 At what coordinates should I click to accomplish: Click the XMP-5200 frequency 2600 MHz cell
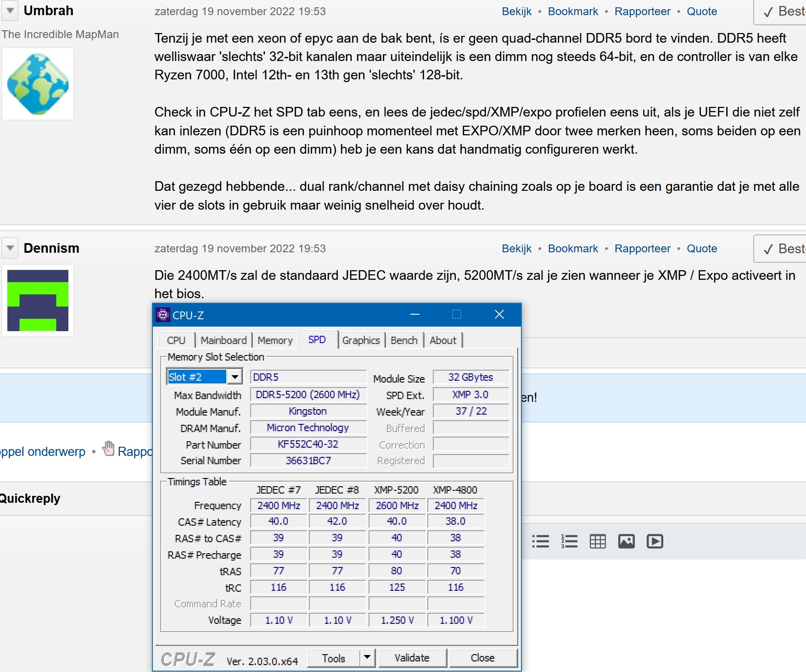click(397, 505)
